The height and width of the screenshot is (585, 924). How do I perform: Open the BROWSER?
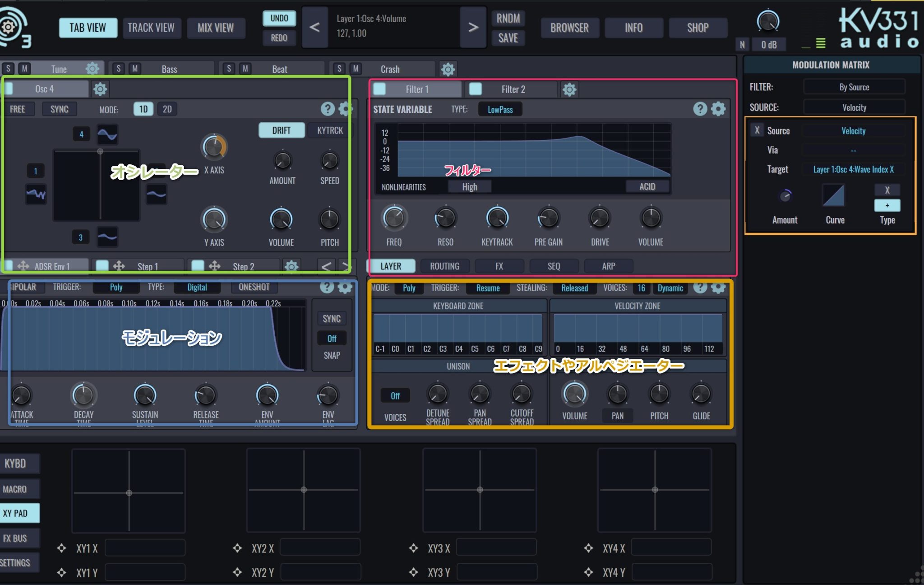569,28
